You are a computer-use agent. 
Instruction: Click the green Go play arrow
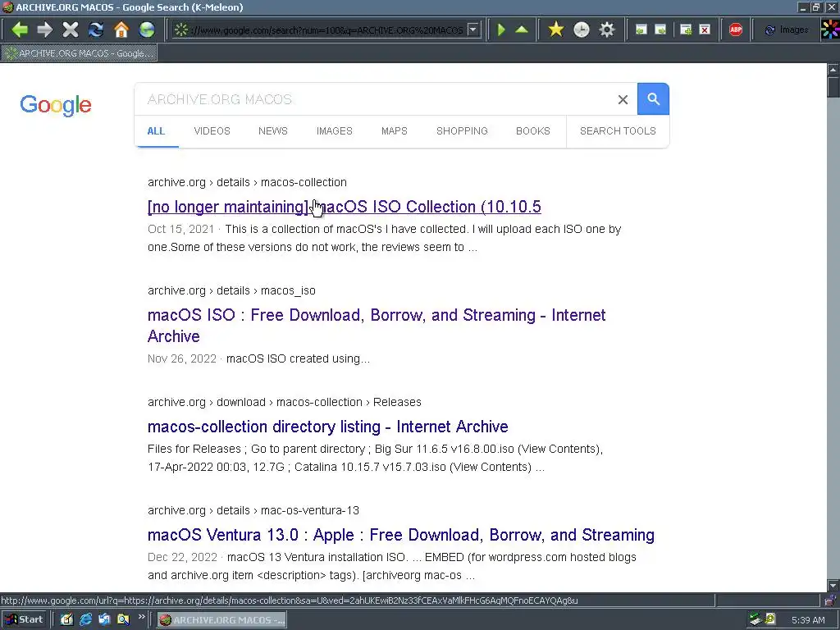pos(501,30)
